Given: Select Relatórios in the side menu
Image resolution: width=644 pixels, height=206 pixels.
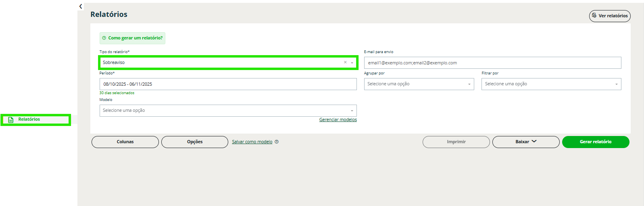Looking at the screenshot, I should (29, 119).
